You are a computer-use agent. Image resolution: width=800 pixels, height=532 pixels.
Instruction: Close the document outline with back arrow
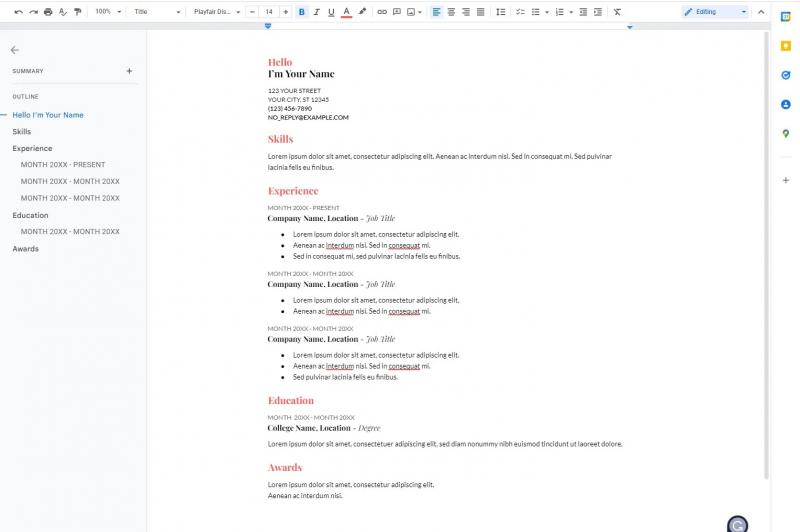click(15, 50)
